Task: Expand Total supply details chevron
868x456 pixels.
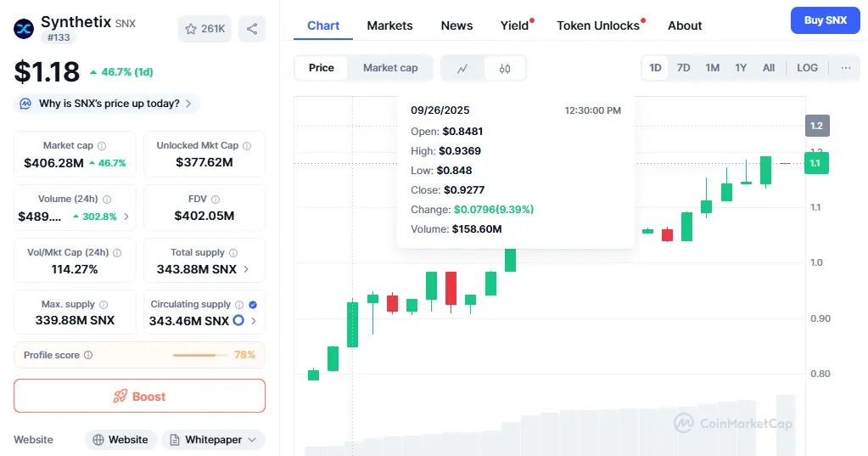Action: [247, 269]
